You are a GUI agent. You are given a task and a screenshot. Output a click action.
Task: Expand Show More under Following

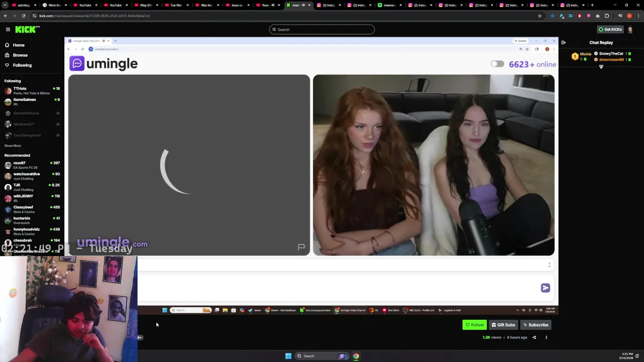click(13, 146)
